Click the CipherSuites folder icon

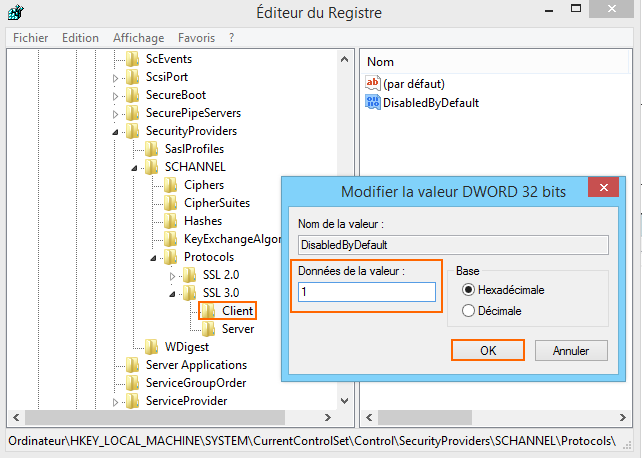(x=170, y=203)
